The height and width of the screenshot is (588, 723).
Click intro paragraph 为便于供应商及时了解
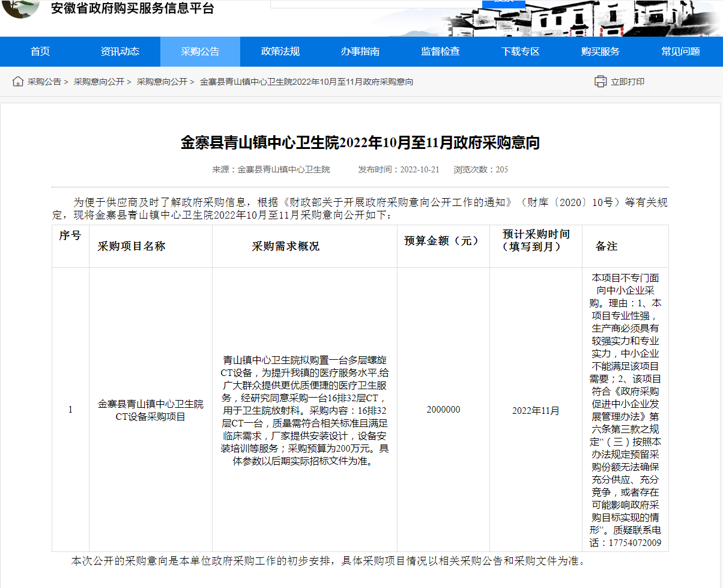pyautogui.click(x=360, y=208)
